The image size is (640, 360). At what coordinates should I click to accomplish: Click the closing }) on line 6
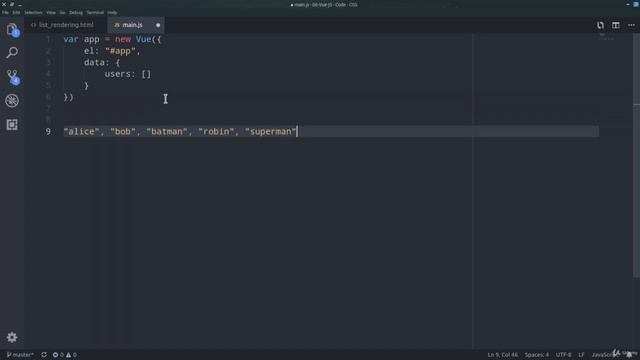pyautogui.click(x=68, y=97)
